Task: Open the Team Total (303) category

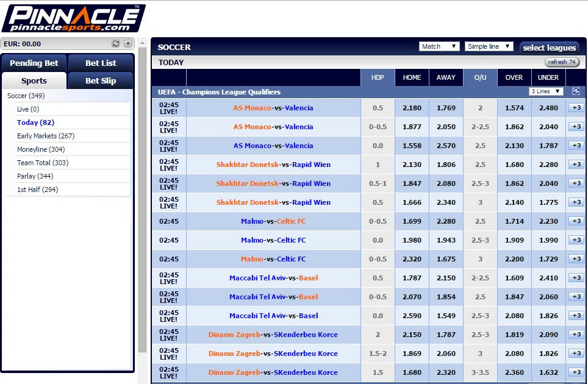Action: tap(43, 163)
